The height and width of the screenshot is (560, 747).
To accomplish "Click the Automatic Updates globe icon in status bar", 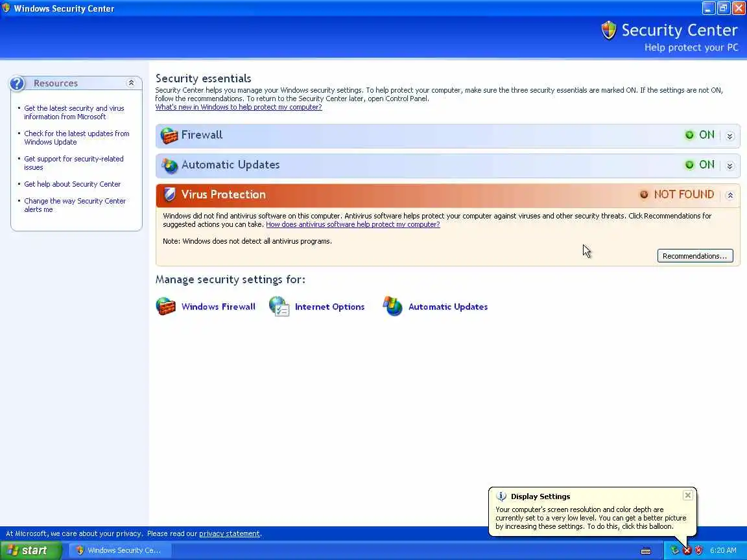I will click(169, 165).
